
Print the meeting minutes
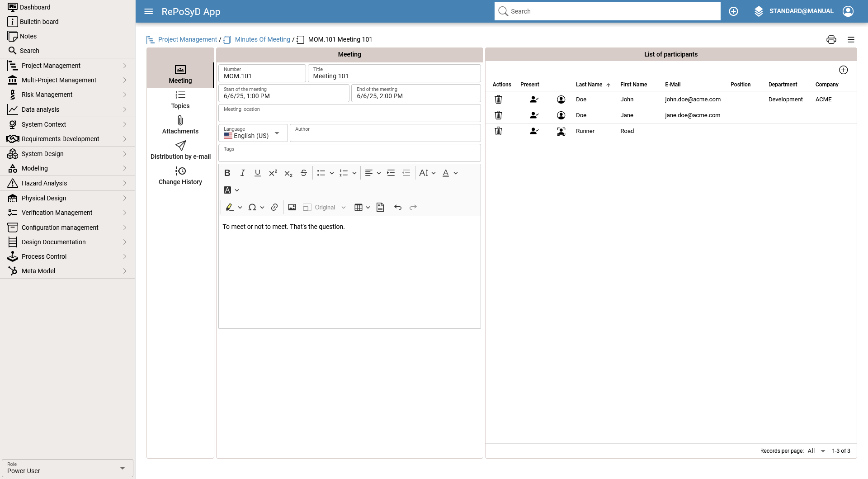pos(831,39)
